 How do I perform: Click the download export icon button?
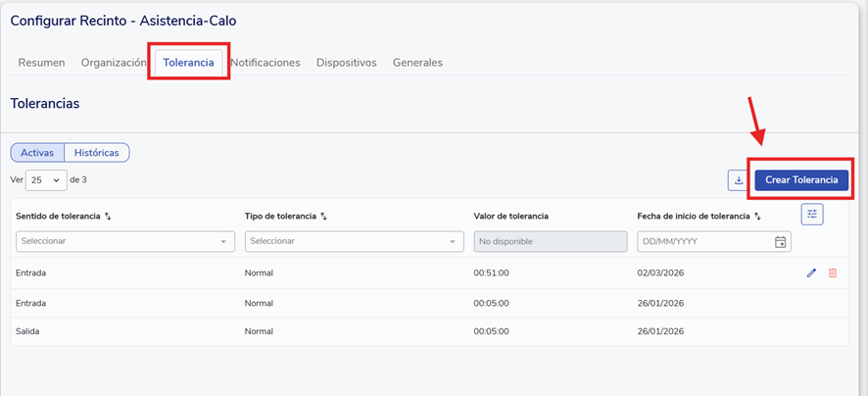[738, 180]
